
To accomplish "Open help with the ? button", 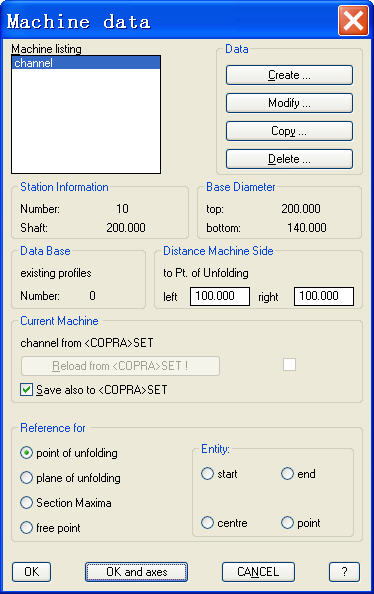I will [344, 572].
